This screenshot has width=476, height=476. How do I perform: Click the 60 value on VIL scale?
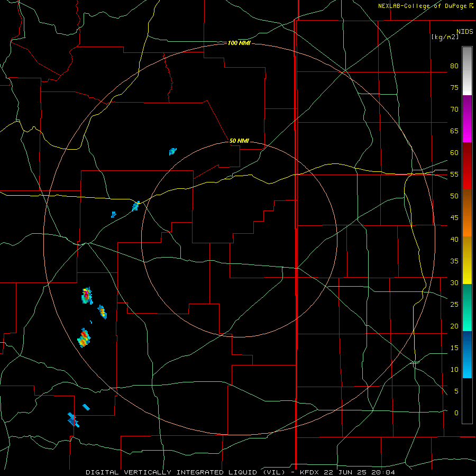point(454,153)
